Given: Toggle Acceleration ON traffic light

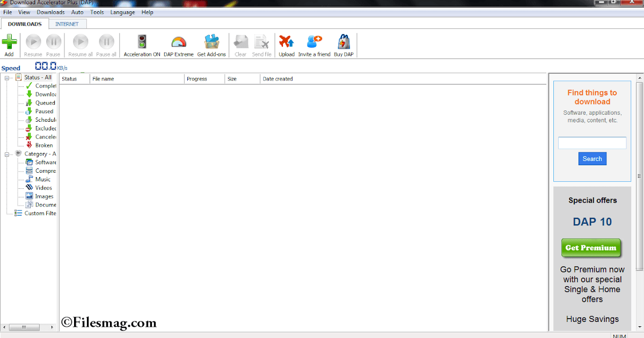Looking at the screenshot, I should pos(142,41).
